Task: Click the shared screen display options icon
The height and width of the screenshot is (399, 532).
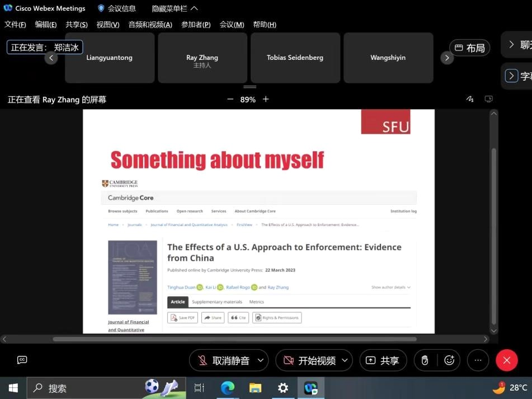Action: (488, 98)
